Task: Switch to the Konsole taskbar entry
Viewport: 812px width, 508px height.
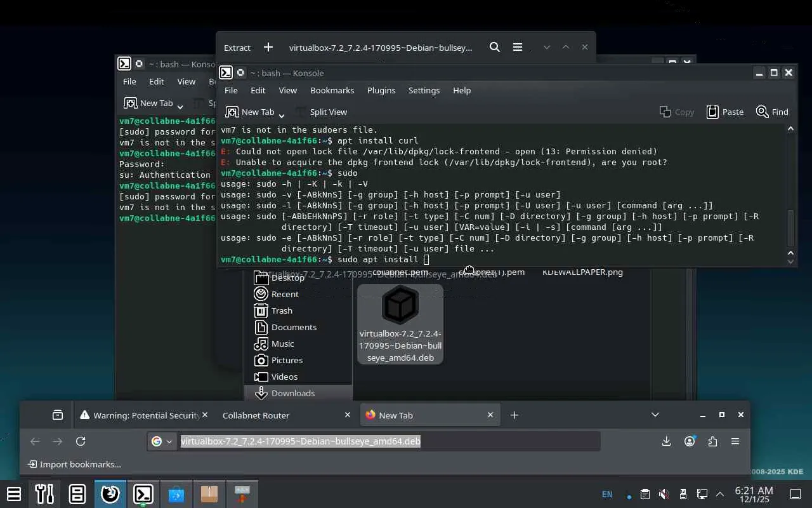Action: pyautogui.click(x=143, y=493)
